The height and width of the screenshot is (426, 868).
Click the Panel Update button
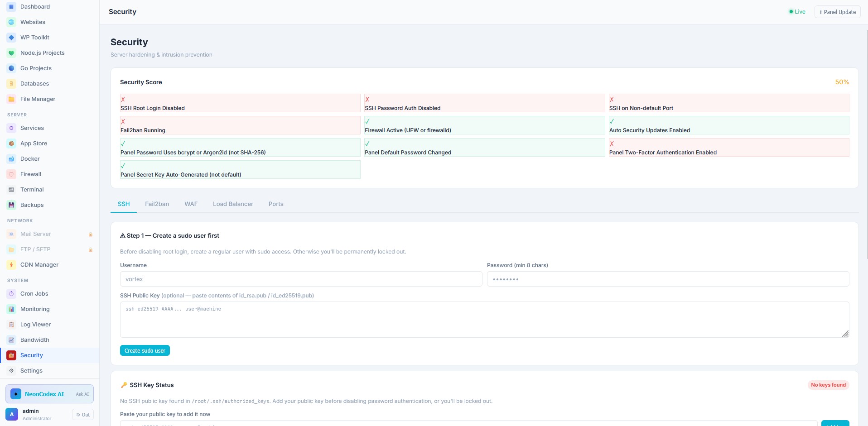click(838, 12)
